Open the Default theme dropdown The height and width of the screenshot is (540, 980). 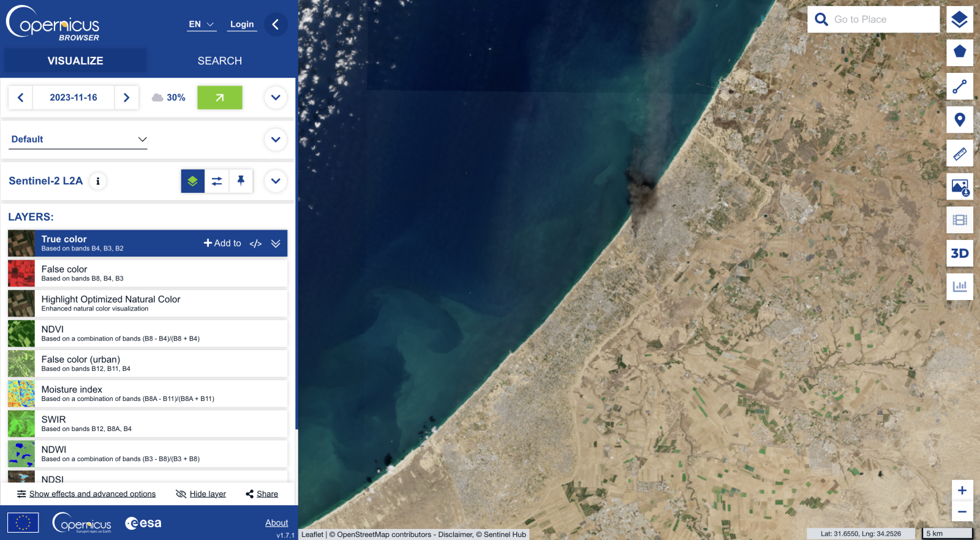(79, 140)
